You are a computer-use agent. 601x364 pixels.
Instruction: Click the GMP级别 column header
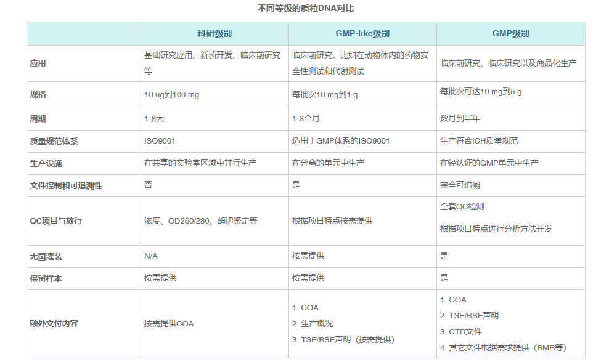click(512, 32)
